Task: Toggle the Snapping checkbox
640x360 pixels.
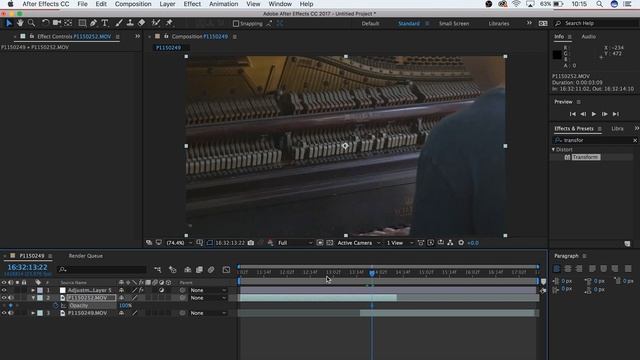Action: pyautogui.click(x=236, y=24)
